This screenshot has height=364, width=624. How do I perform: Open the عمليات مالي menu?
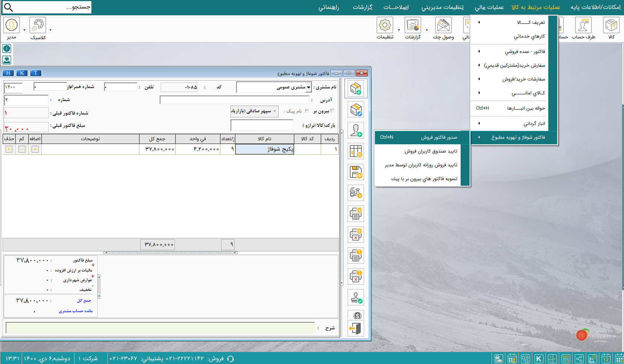click(489, 7)
